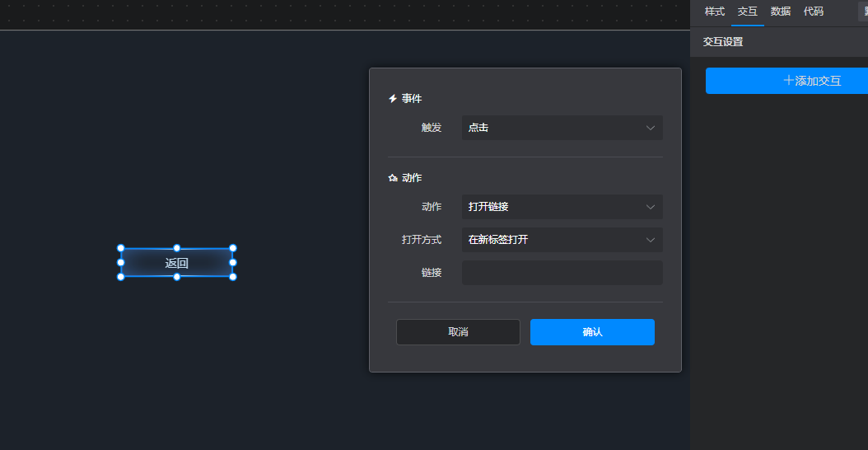Click the bottom-left resize handle of 返回 button
868x450 pixels.
(x=121, y=277)
